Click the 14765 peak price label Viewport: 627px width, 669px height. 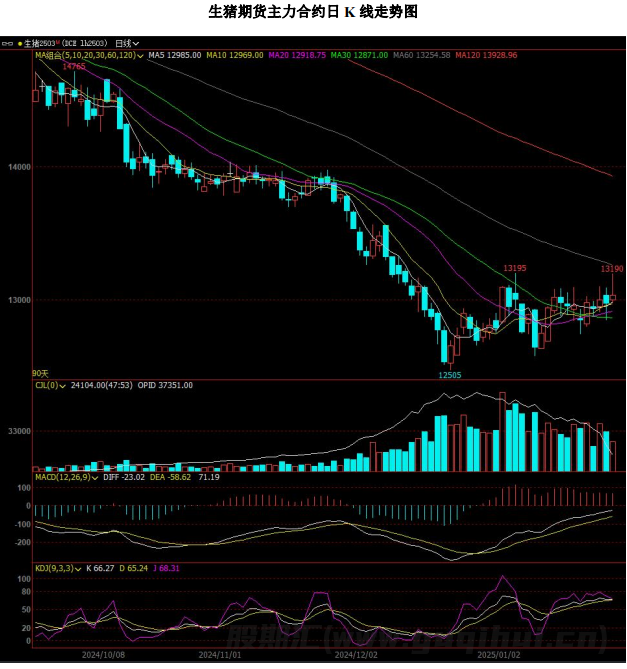click(x=74, y=66)
